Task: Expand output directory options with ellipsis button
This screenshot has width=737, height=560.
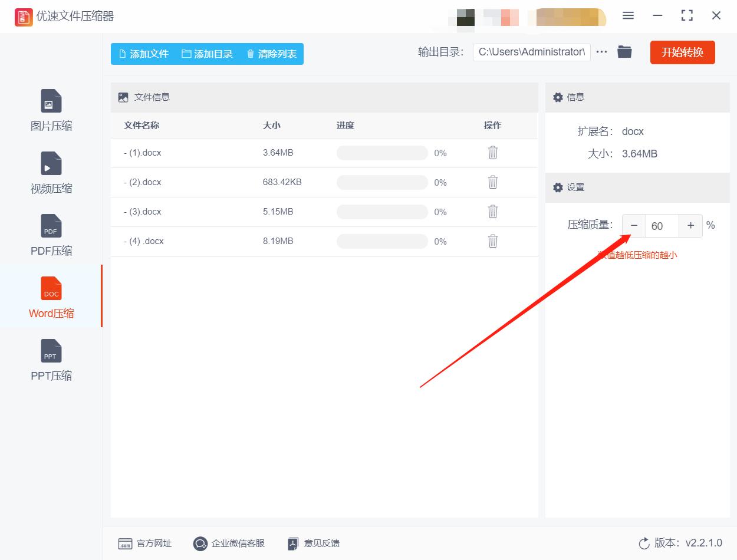Action: (601, 52)
